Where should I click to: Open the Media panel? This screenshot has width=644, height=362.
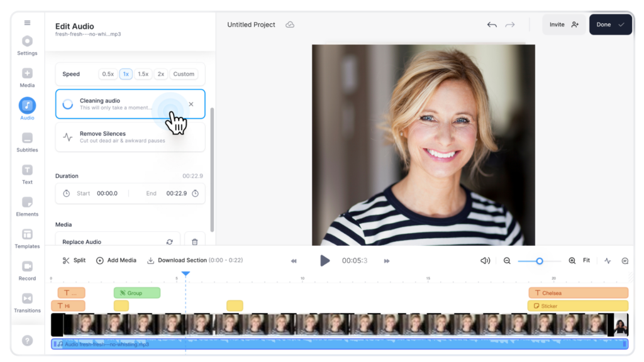pos(27,77)
